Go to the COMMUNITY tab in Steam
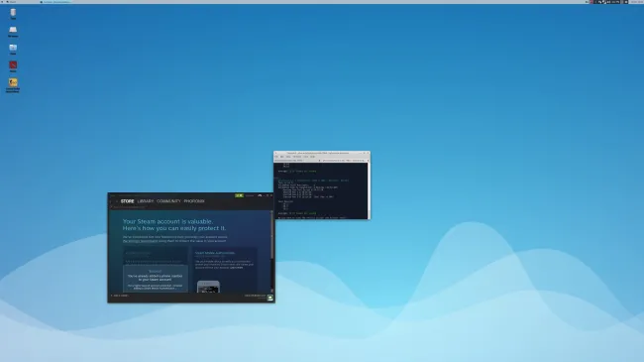644x362 pixels. point(168,201)
